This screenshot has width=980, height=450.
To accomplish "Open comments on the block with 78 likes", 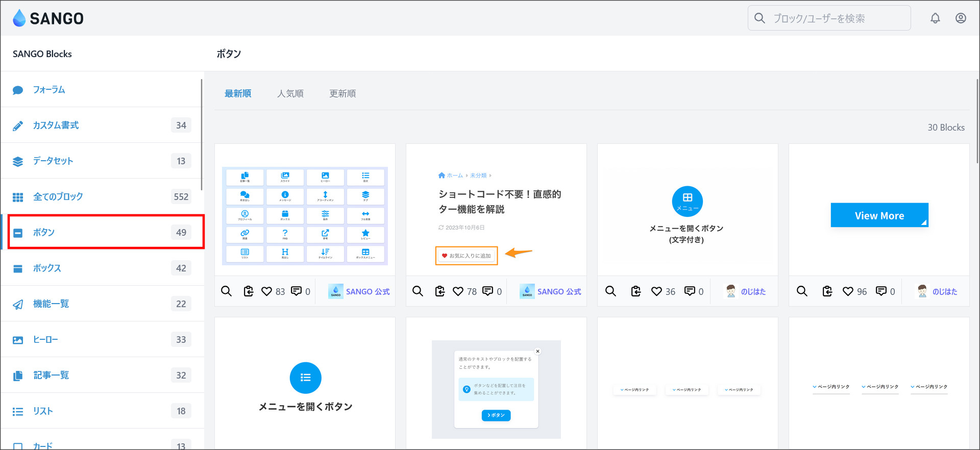I will pyautogui.click(x=488, y=291).
